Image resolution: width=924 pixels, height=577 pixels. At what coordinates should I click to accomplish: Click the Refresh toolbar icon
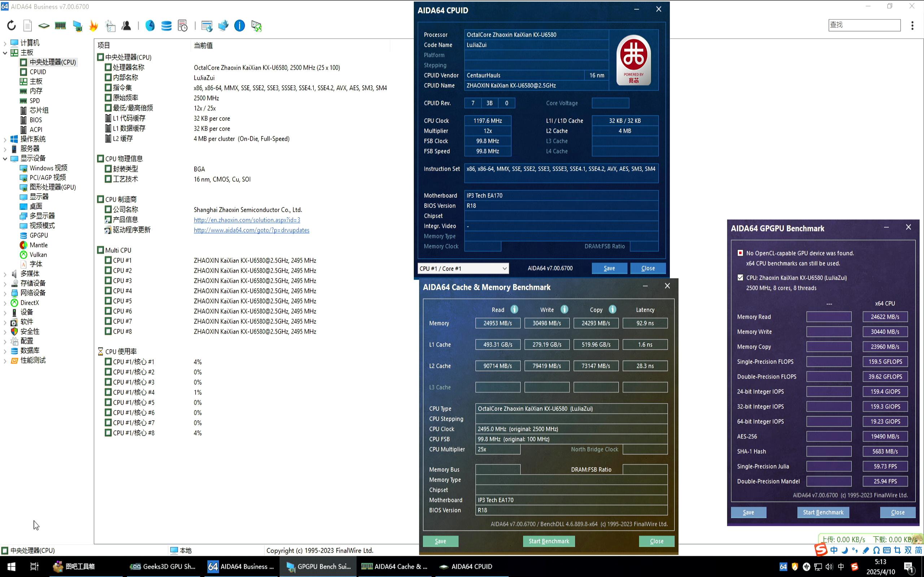click(12, 26)
